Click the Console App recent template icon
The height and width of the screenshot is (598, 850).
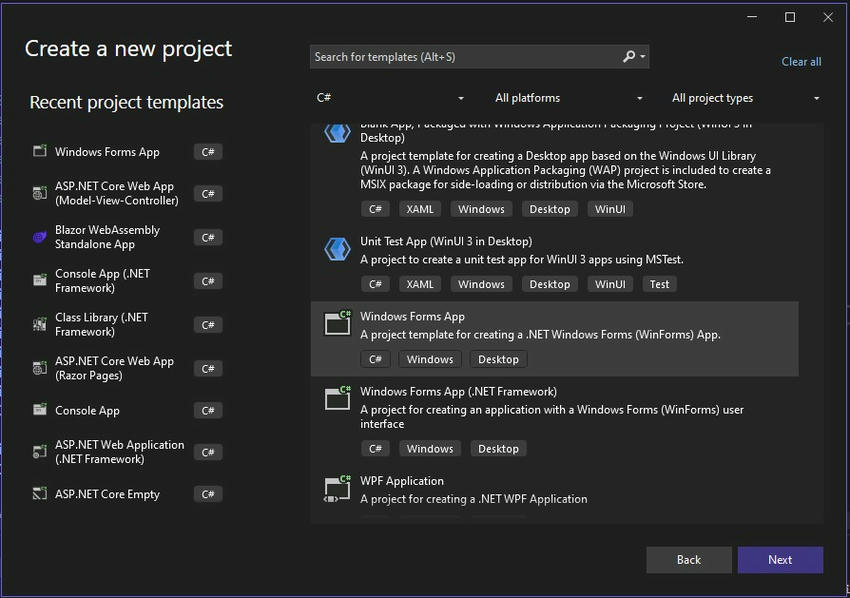point(40,410)
